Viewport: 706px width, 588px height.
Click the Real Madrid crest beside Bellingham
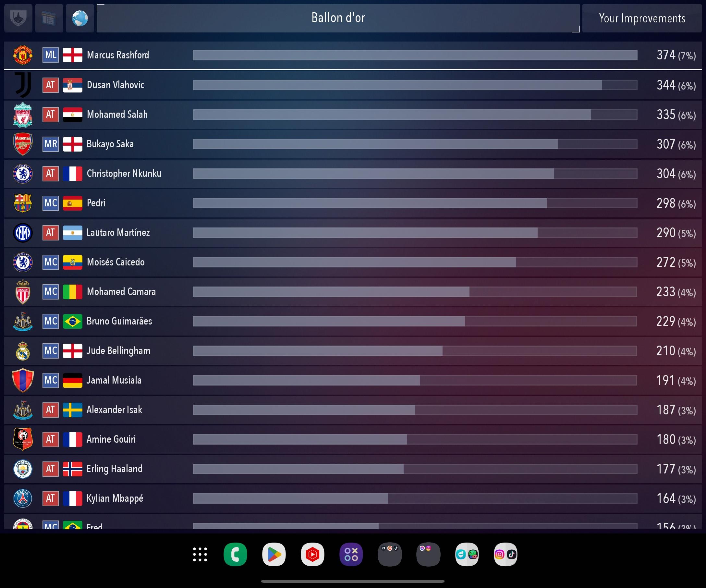pos(23,351)
